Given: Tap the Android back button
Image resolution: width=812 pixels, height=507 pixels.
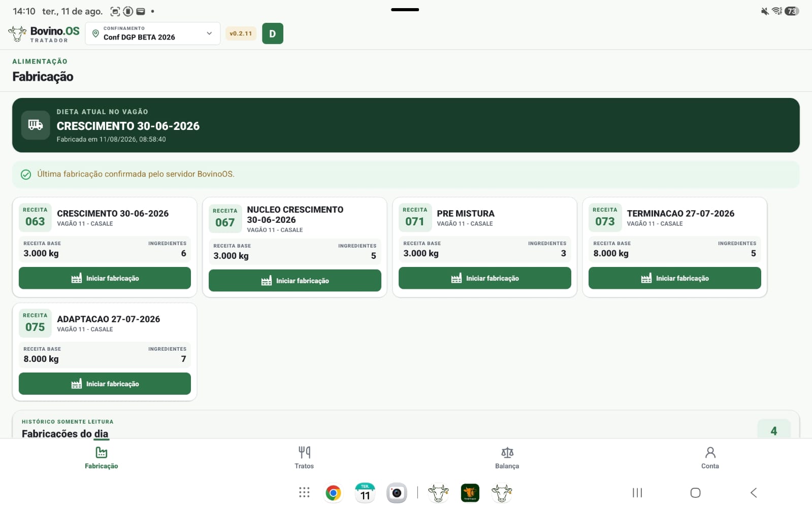Looking at the screenshot, I should [754, 493].
